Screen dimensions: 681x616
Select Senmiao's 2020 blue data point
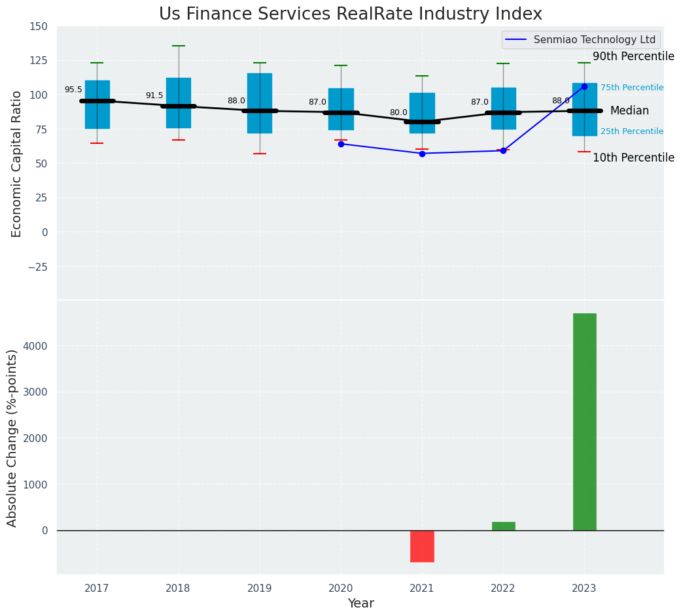pyautogui.click(x=341, y=144)
